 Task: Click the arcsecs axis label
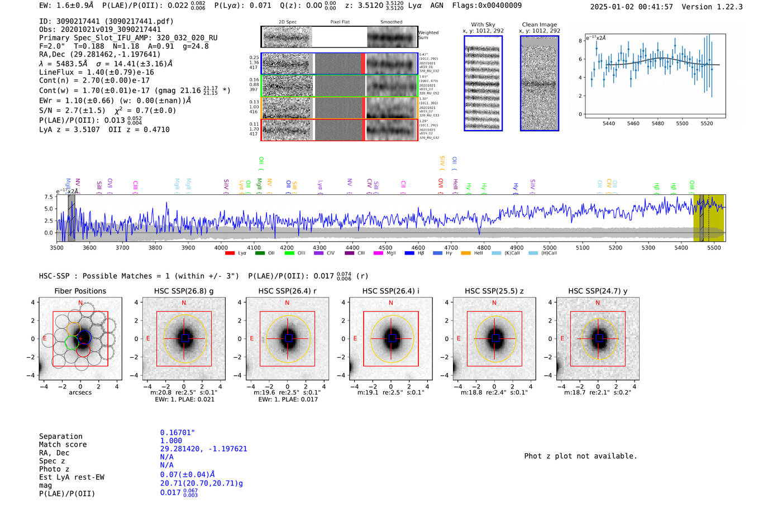click(80, 393)
